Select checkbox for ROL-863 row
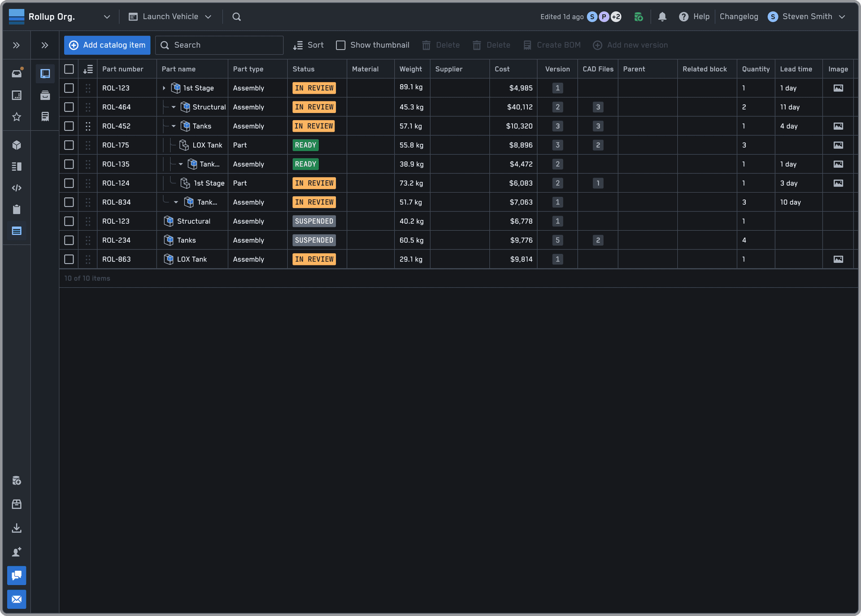The width and height of the screenshot is (861, 616). click(69, 259)
